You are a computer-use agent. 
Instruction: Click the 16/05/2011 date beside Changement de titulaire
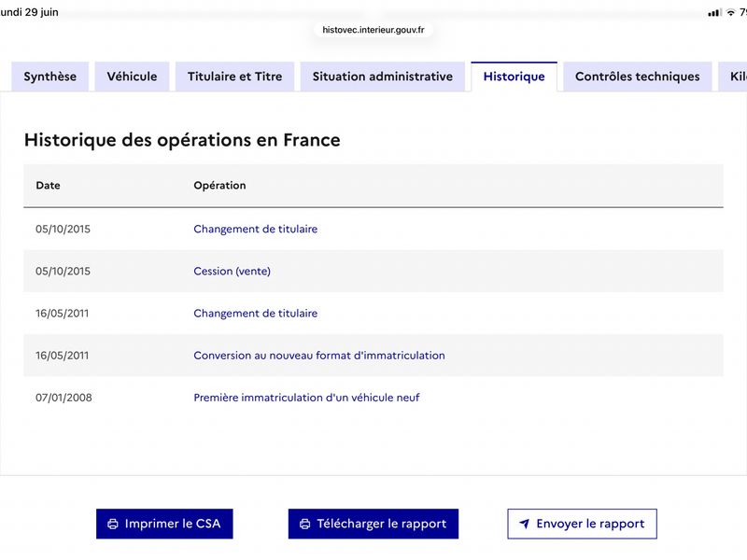pos(62,314)
